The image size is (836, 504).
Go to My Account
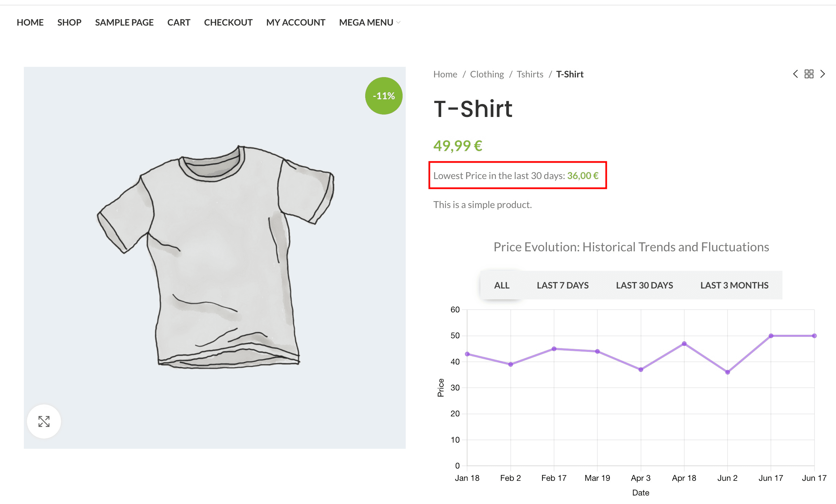tap(296, 23)
